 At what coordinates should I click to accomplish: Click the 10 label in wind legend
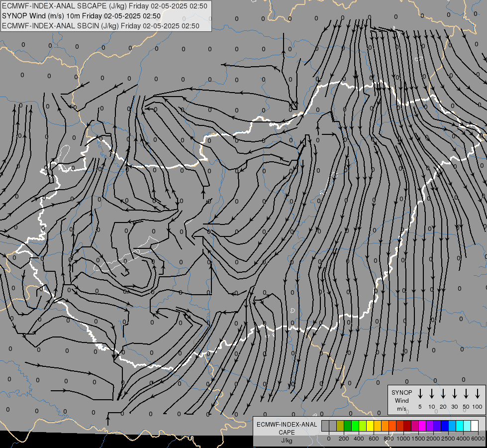tap(431, 407)
